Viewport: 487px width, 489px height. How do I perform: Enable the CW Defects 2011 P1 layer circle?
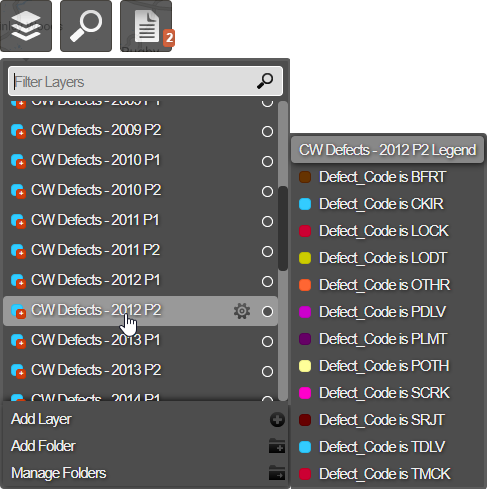click(267, 221)
